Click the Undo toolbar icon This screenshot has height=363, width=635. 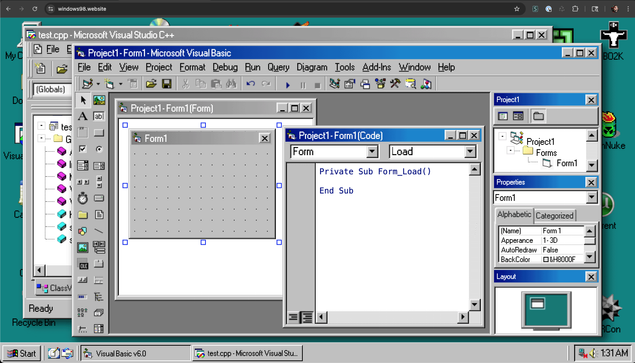(x=251, y=84)
